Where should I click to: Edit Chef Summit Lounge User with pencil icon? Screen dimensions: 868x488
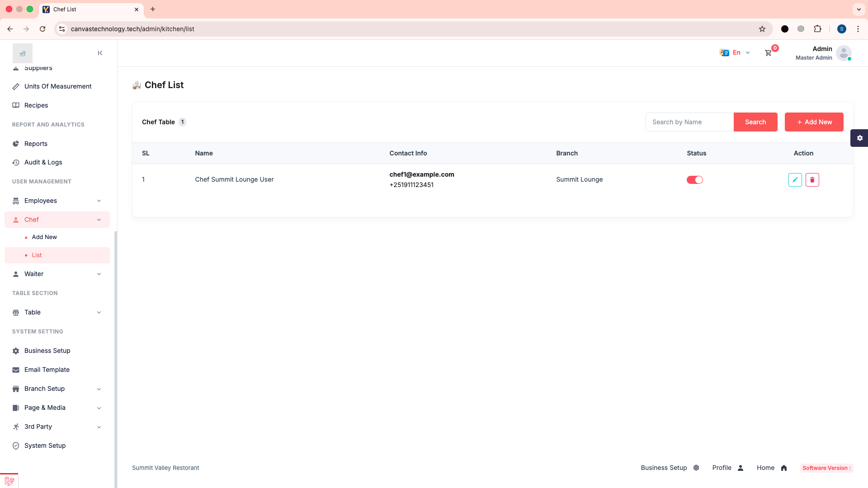[x=795, y=180]
